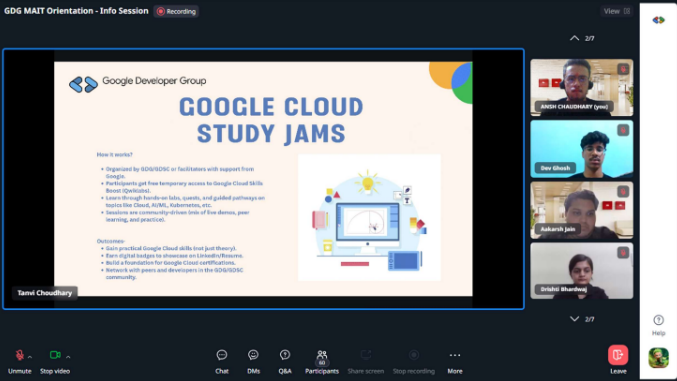Click the GDG logo icon at top right
Viewport: 677px width, 381px height.
coord(658,20)
